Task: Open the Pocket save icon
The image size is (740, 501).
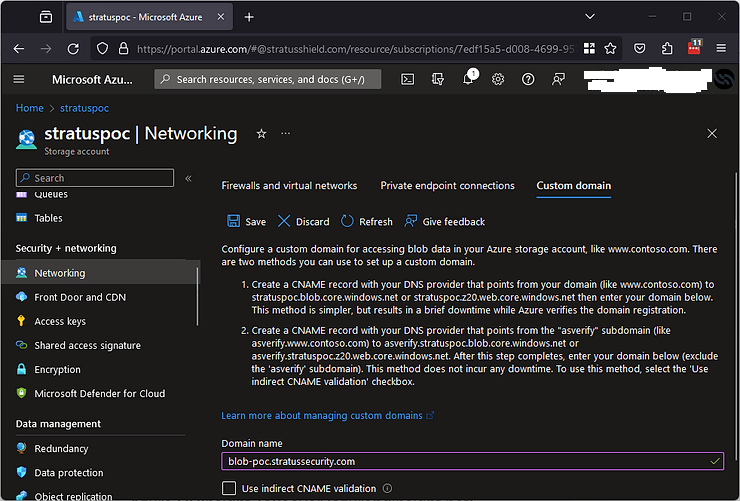Action: click(x=639, y=49)
